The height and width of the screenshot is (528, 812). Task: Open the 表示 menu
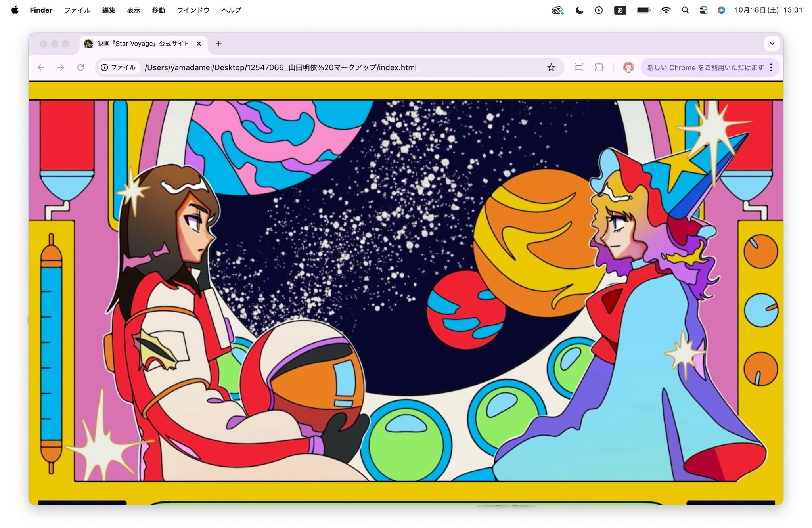click(x=134, y=10)
